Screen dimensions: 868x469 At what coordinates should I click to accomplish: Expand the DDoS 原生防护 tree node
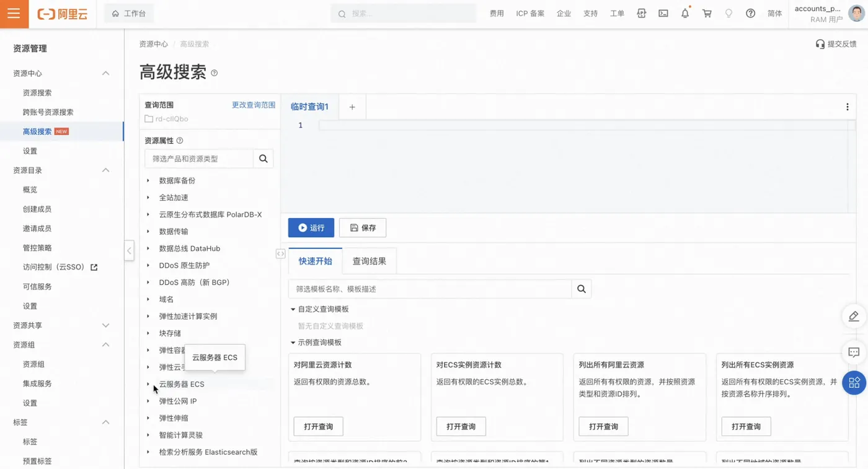tap(148, 265)
